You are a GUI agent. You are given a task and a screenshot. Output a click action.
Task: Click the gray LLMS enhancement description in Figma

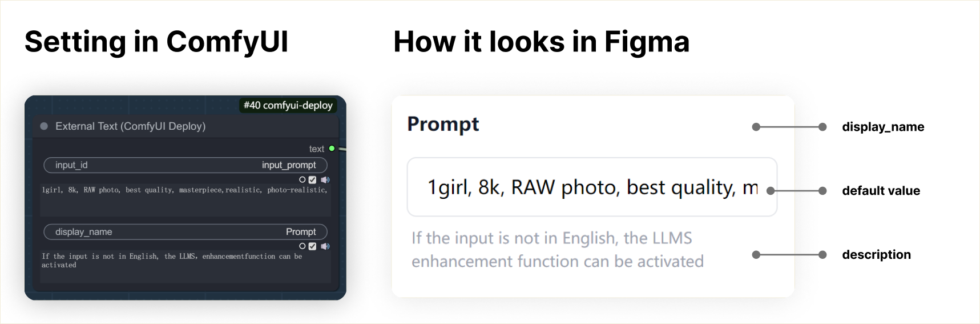point(558,250)
